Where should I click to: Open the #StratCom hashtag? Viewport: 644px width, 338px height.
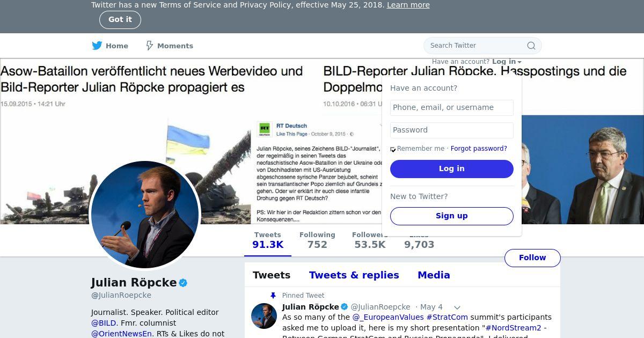pyautogui.click(x=448, y=318)
